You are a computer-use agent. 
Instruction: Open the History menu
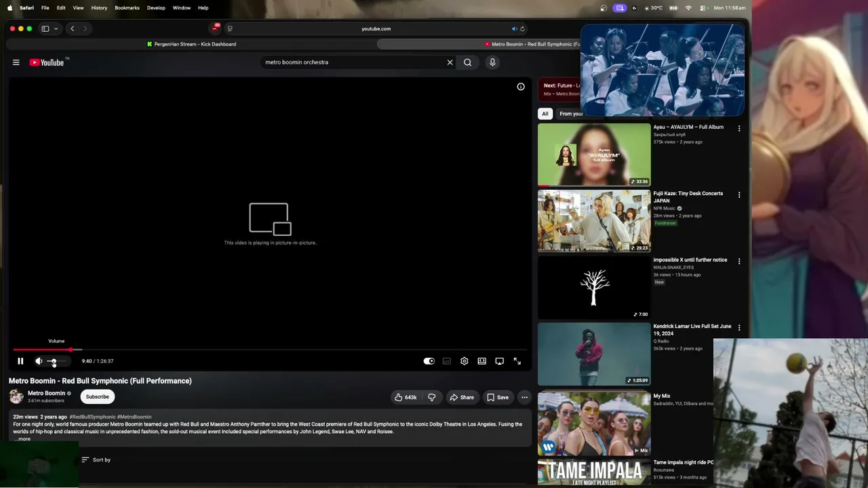pos(99,7)
